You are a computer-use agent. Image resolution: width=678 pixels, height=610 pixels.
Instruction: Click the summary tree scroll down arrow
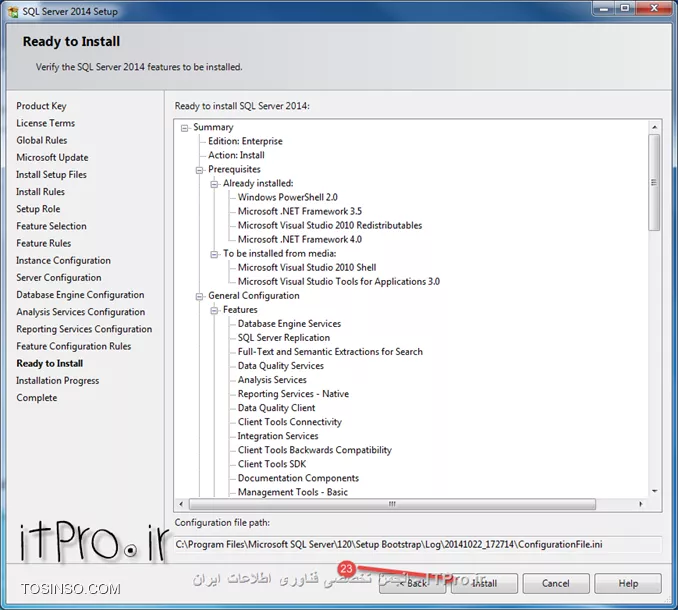tap(654, 491)
